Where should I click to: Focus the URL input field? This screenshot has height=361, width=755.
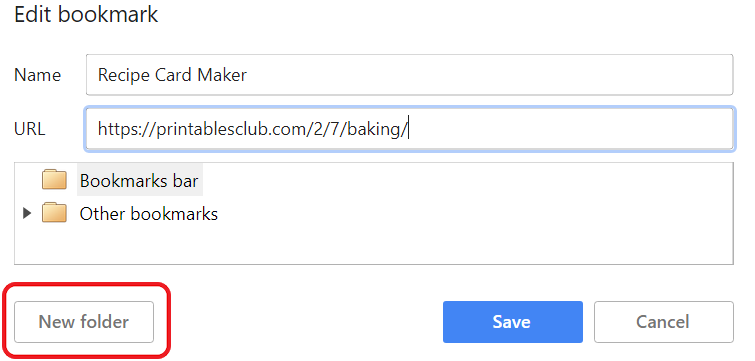[409, 129]
